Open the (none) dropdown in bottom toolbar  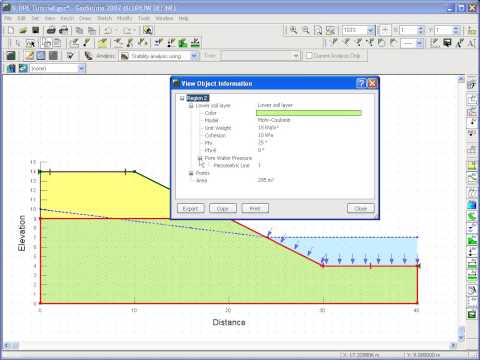tap(81, 68)
